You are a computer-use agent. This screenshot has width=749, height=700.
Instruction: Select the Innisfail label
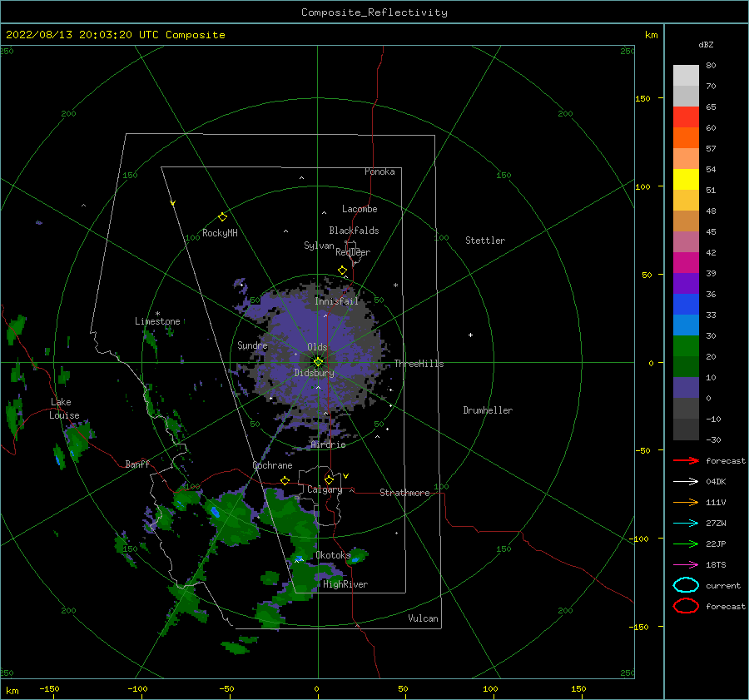336,301
